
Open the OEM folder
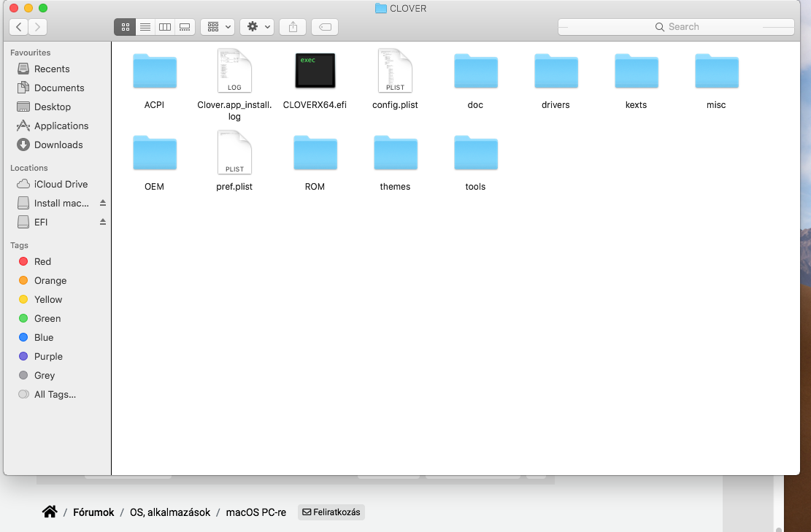click(155, 153)
